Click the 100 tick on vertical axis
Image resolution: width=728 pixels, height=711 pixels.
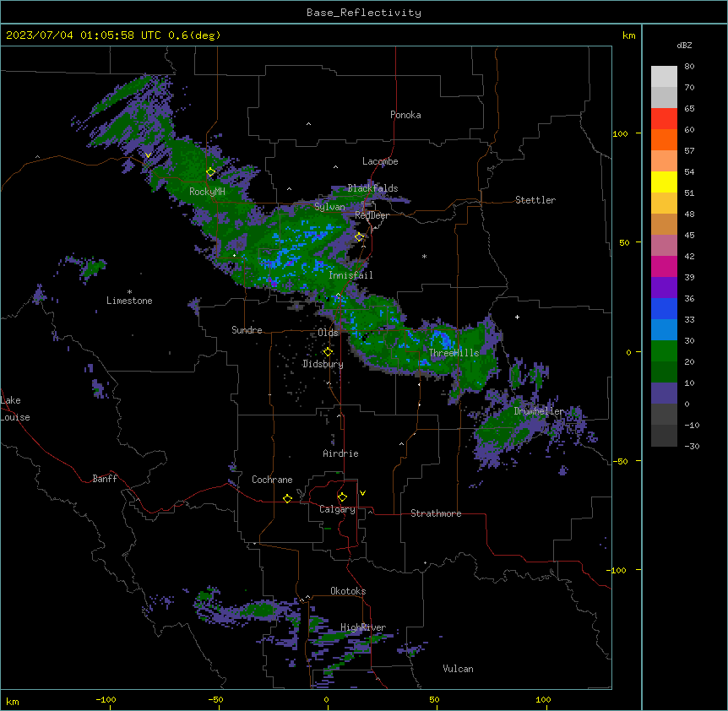[620, 133]
